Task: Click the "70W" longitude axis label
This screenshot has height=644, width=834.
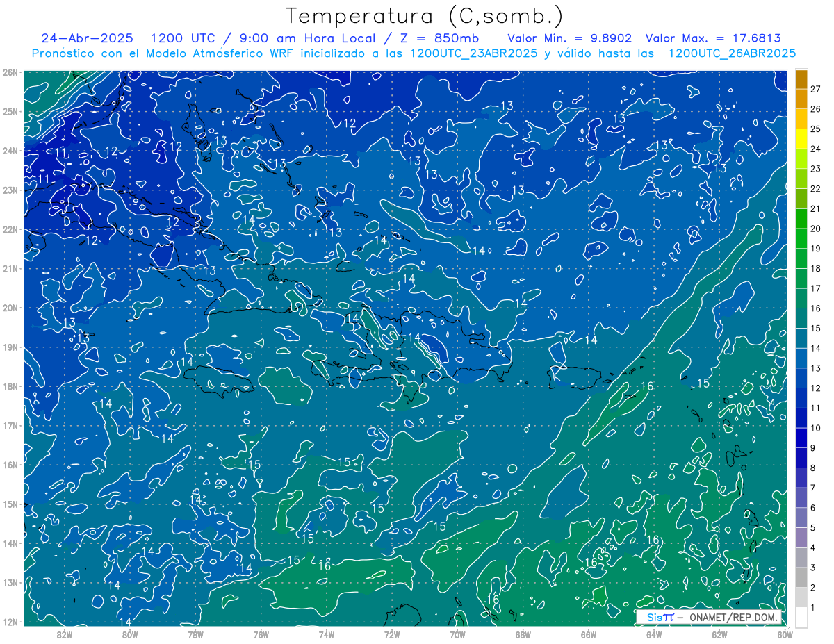Action: coord(457,634)
